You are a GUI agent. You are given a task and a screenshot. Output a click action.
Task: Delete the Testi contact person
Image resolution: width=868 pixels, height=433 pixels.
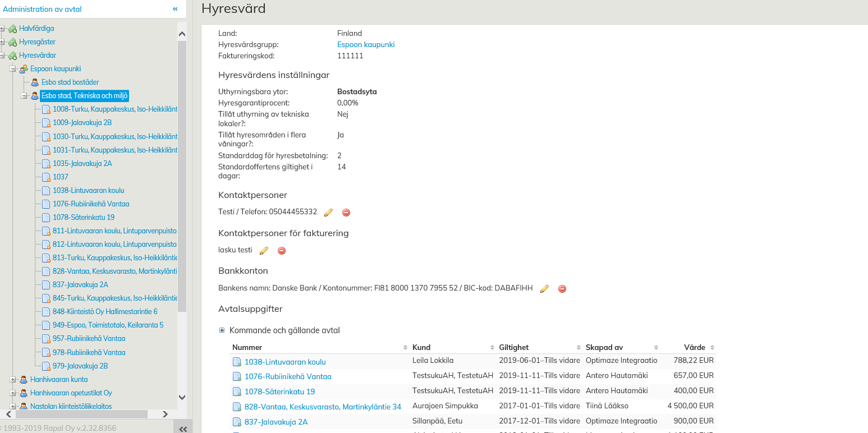click(x=346, y=213)
